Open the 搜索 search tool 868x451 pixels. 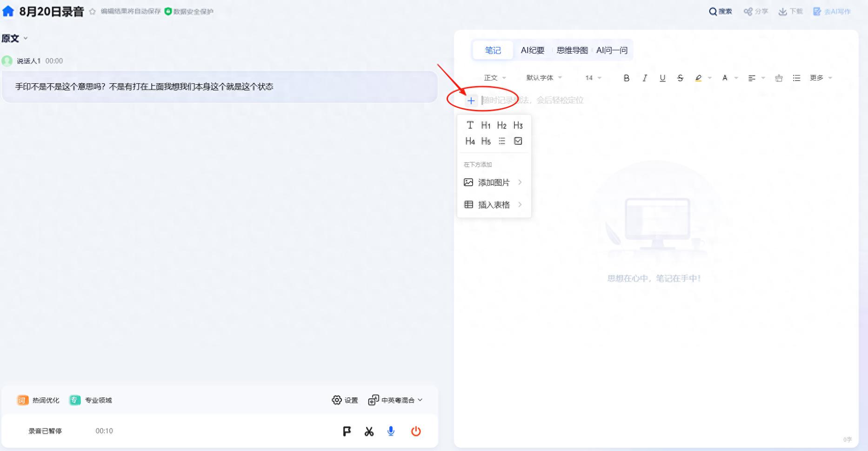(x=720, y=12)
